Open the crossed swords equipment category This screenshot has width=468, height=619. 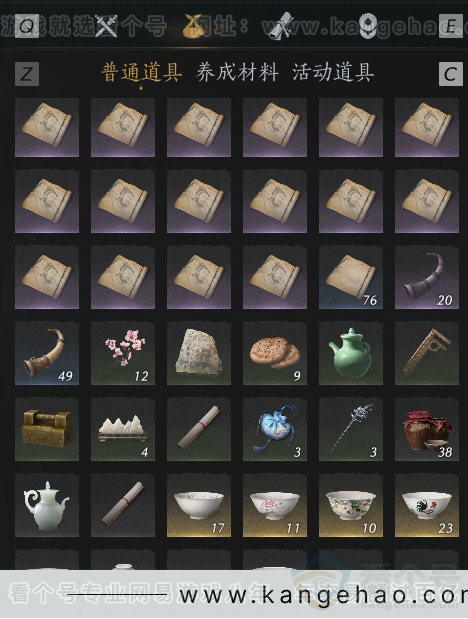click(106, 26)
